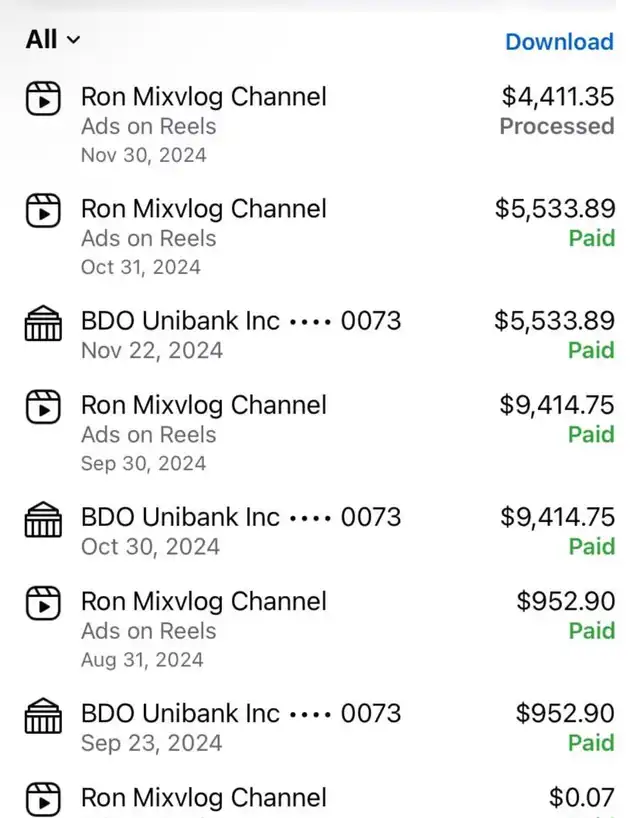Viewport: 640px width, 818px height.
Task: Tap the Reels icon for Aug 31, 2024 entry
Action: 43,603
